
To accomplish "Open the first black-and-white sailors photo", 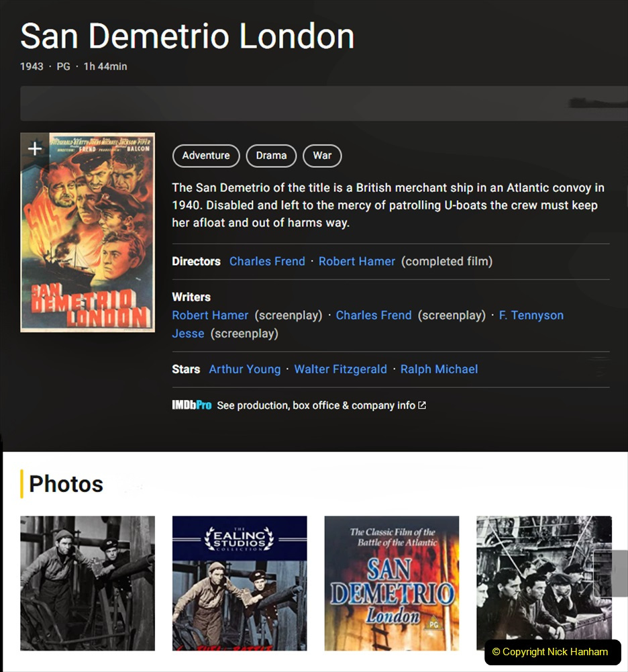I will [88, 583].
